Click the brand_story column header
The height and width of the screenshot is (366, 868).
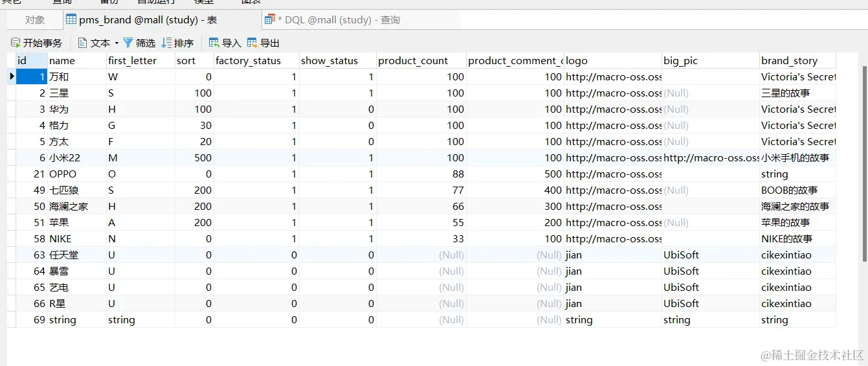pyautogui.click(x=797, y=60)
